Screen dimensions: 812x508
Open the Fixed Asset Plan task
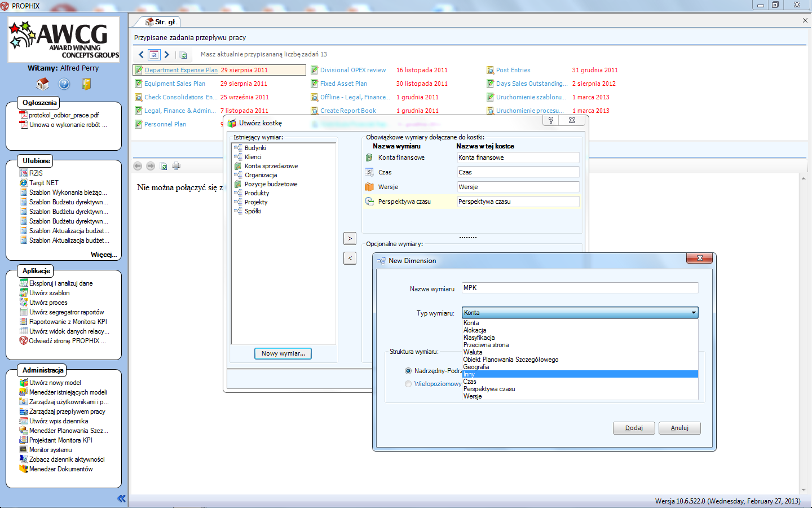point(343,84)
